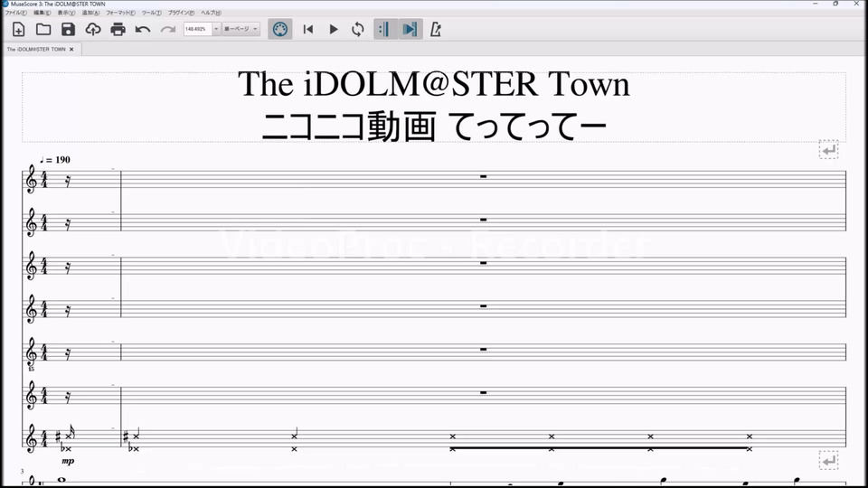Image resolution: width=868 pixels, height=488 pixels.
Task: Expand the zoom percentage dropdown arrow
Action: click(216, 29)
